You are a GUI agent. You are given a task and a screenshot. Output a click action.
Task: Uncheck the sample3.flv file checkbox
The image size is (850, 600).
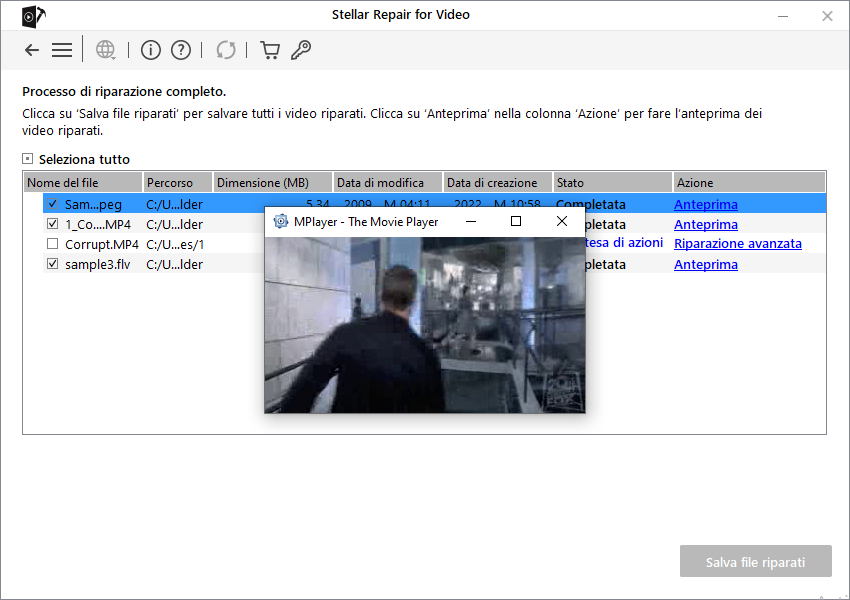(x=53, y=264)
